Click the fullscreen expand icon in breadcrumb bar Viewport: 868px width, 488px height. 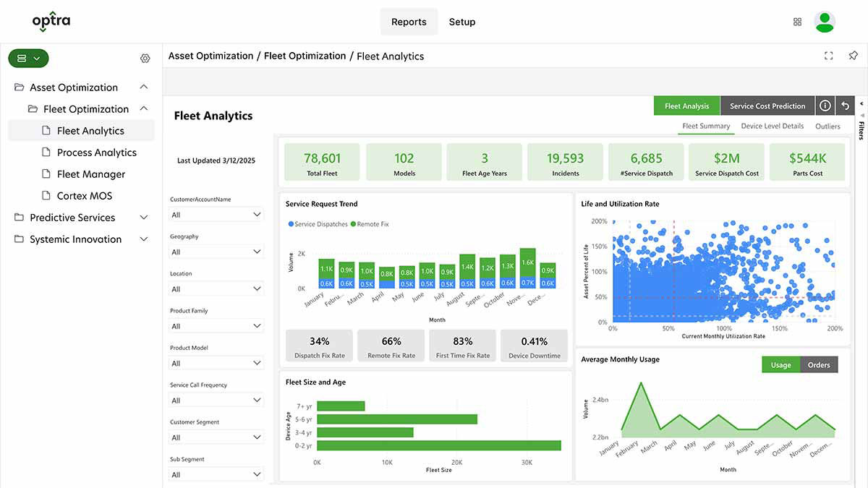(828, 55)
